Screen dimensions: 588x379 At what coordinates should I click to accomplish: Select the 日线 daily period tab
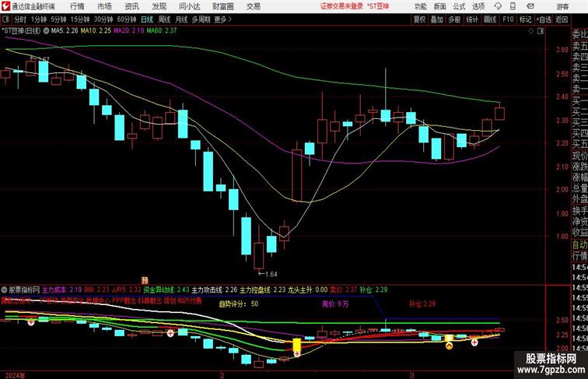click(x=147, y=19)
